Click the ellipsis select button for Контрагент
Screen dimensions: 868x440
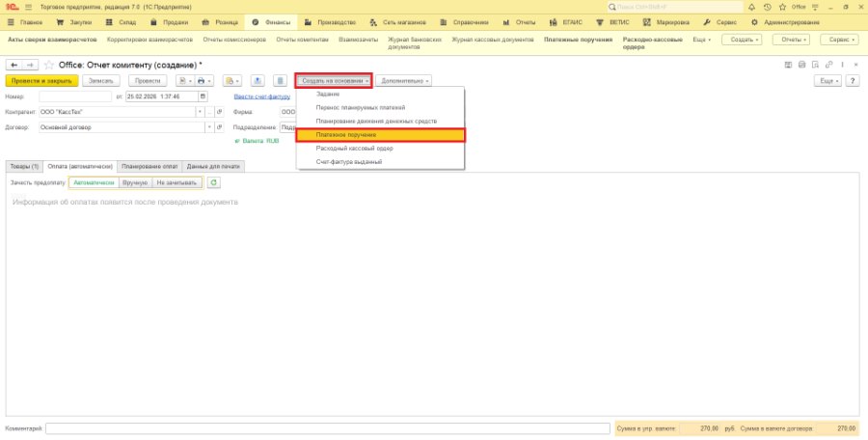tap(209, 112)
